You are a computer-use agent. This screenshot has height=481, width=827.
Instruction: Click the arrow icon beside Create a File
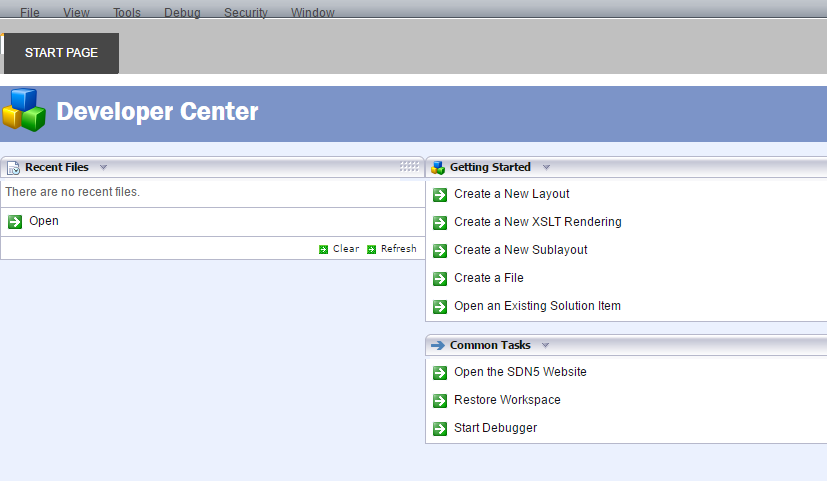440,278
